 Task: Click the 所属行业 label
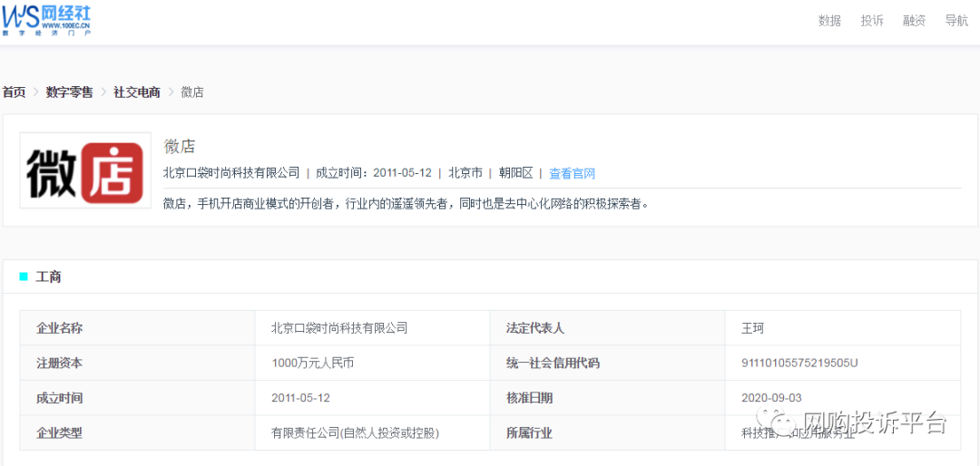529,432
